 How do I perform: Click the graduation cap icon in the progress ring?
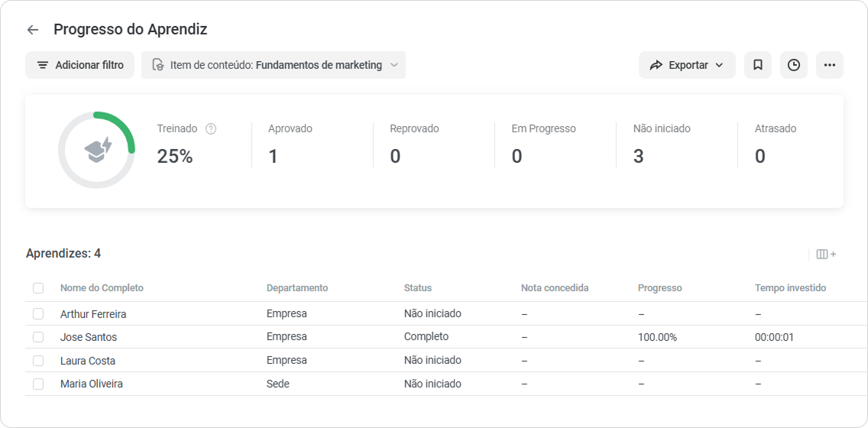click(x=98, y=150)
